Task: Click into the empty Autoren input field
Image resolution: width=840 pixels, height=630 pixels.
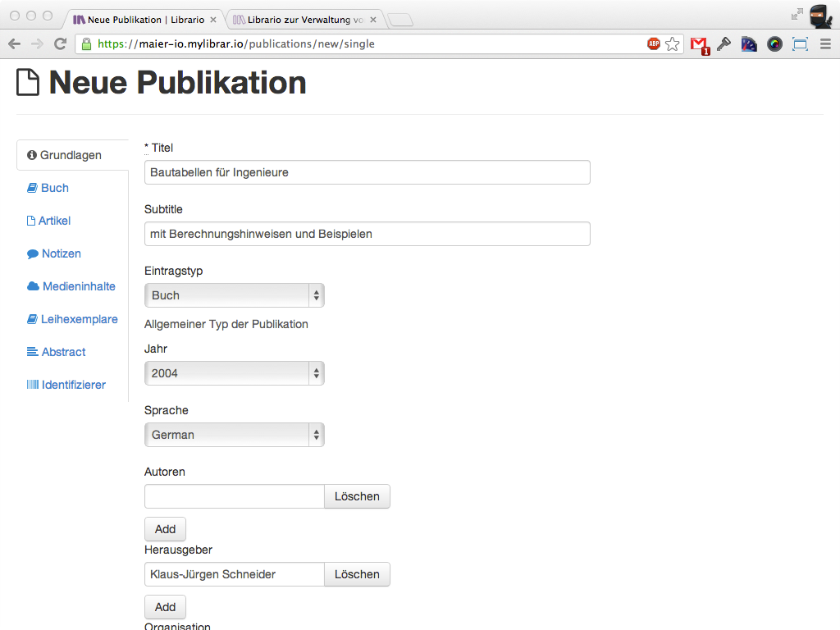Action: coord(235,496)
